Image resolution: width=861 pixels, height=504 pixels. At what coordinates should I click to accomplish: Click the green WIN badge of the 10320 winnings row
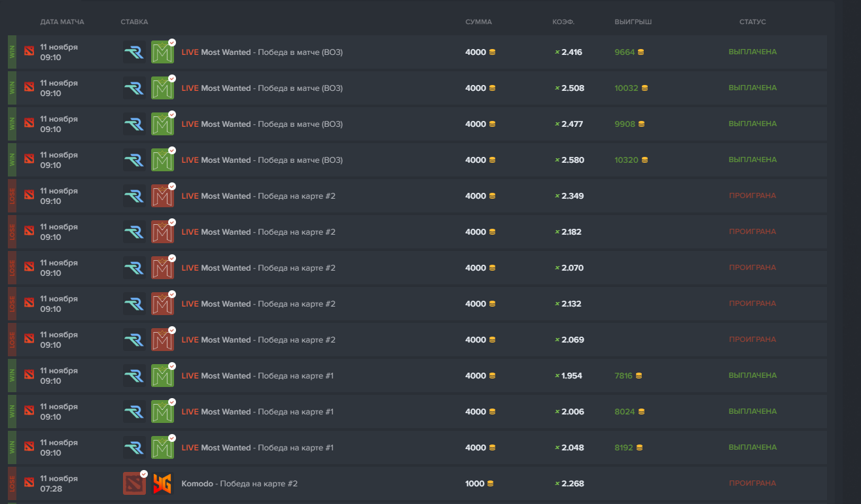12,160
